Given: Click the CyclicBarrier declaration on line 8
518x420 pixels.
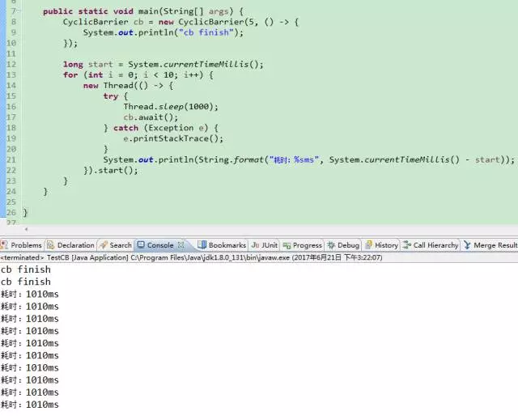Looking at the screenshot, I should 91,22.
